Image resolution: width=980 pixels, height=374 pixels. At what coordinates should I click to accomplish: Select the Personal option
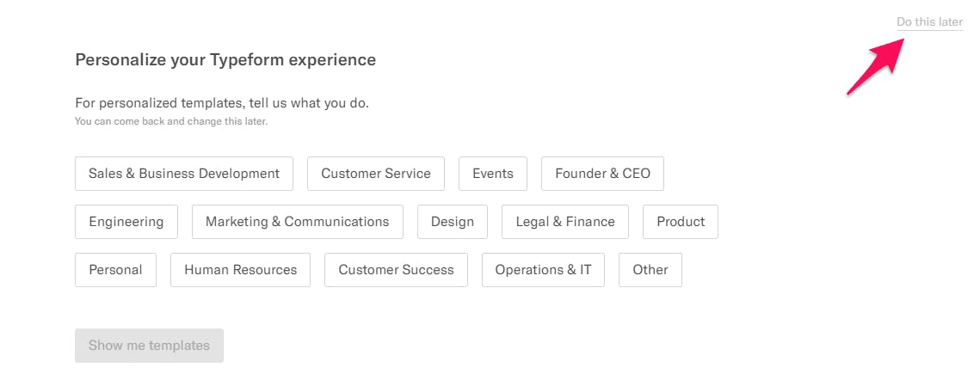[x=115, y=270]
